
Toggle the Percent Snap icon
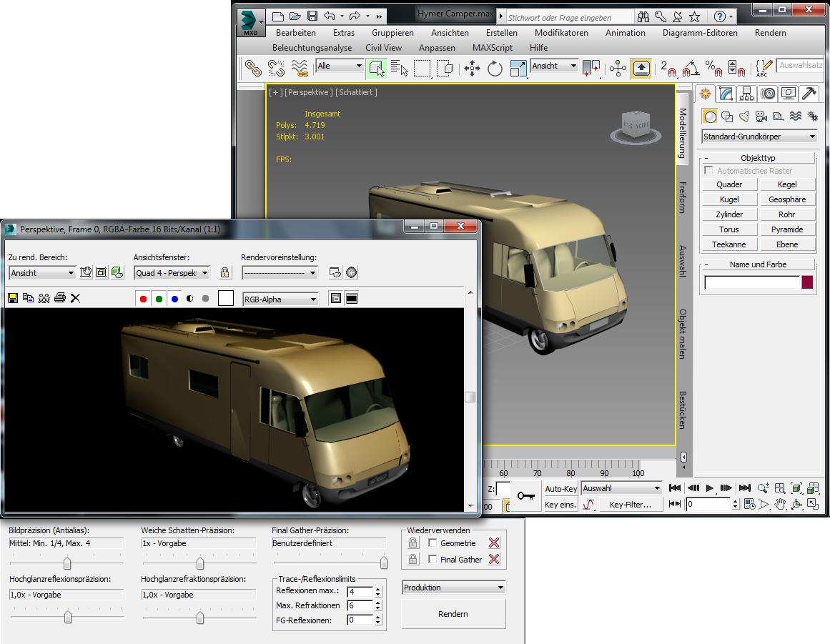[x=713, y=69]
